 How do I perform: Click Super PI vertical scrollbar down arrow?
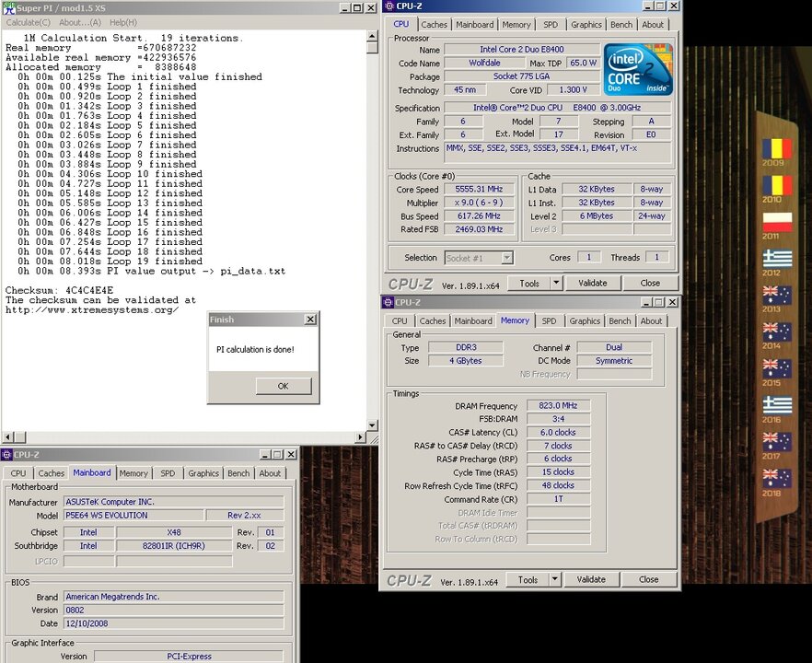pyautogui.click(x=372, y=425)
